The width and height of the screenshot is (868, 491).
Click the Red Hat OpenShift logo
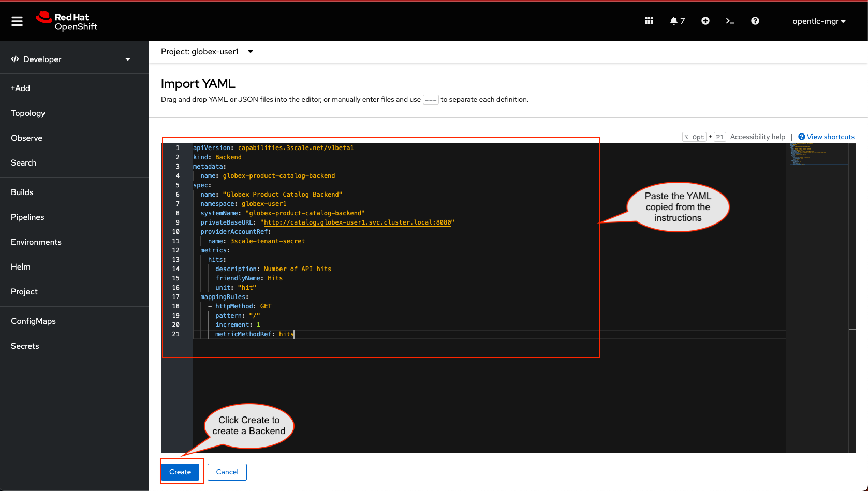pos(67,21)
